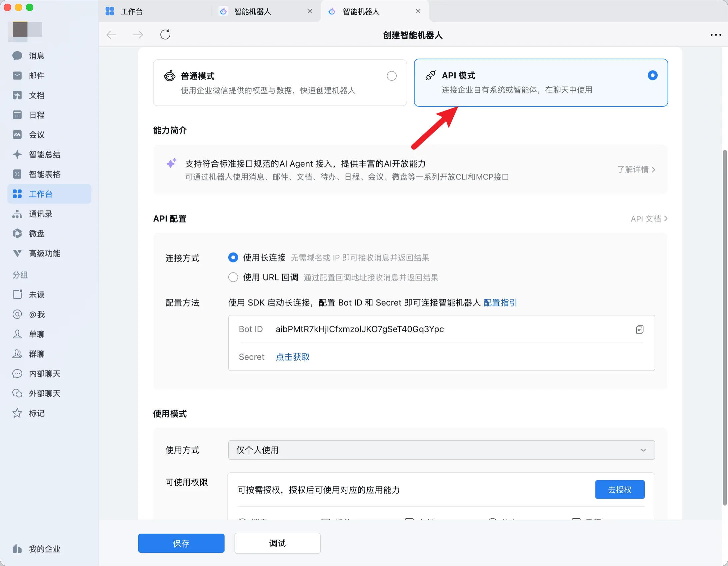The image size is (728, 566).
Task: Copy the Bot ID with copy icon
Action: 639,330
